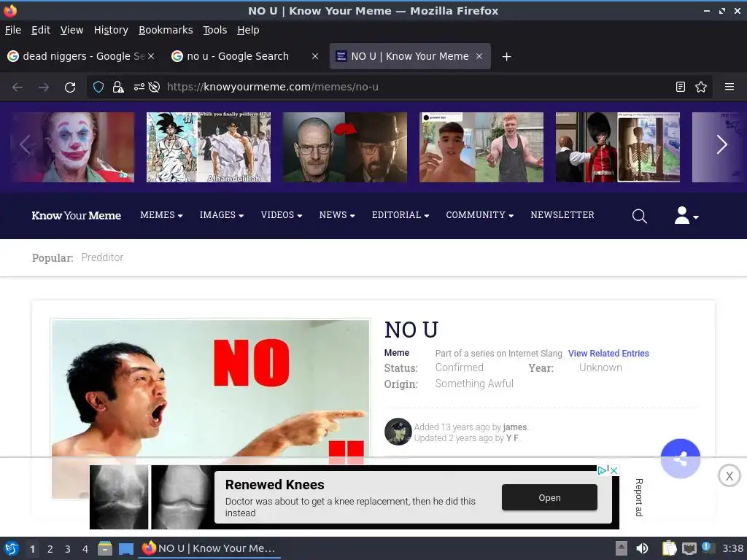Open the Edit menu
747x560 pixels.
coord(41,30)
